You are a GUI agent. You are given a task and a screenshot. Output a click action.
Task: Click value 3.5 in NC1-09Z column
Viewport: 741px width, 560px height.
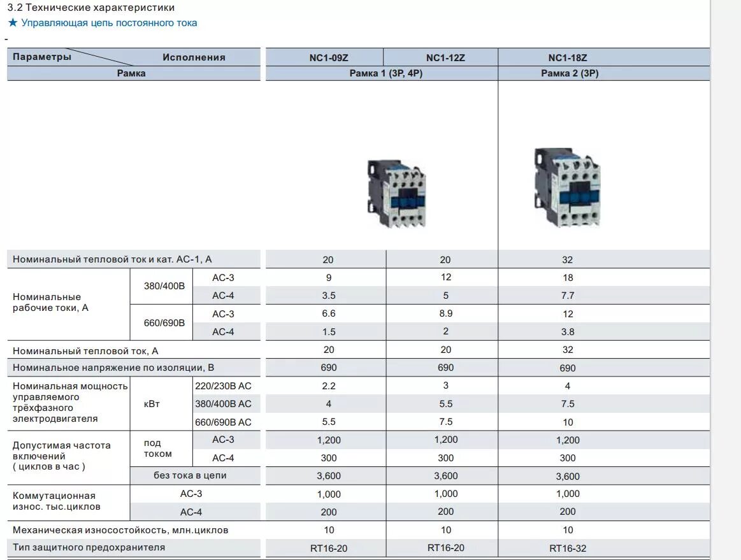(328, 296)
